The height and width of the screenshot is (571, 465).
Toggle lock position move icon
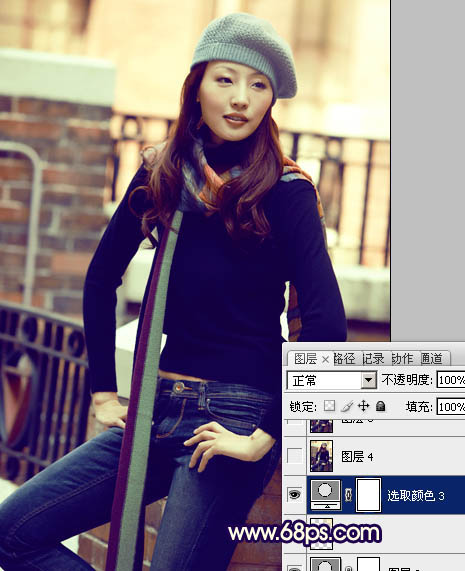364,406
